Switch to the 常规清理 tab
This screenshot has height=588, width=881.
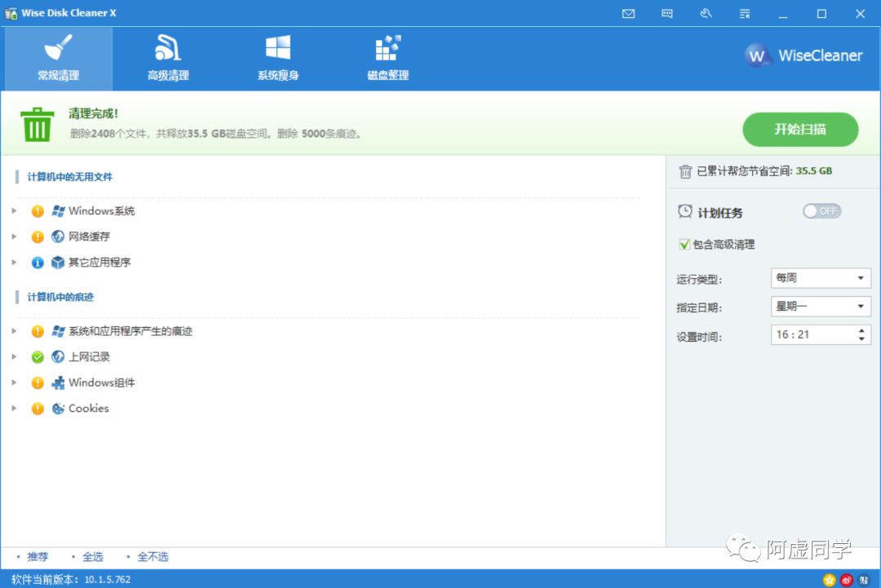(59, 59)
